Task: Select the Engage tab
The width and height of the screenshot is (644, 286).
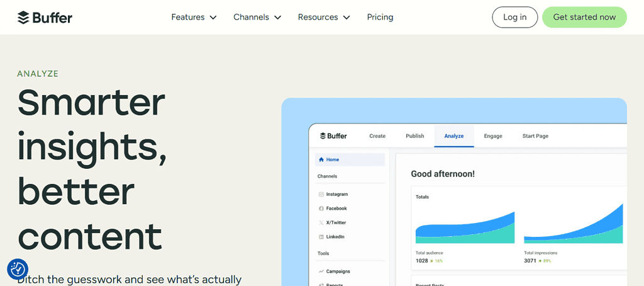Action: point(492,136)
